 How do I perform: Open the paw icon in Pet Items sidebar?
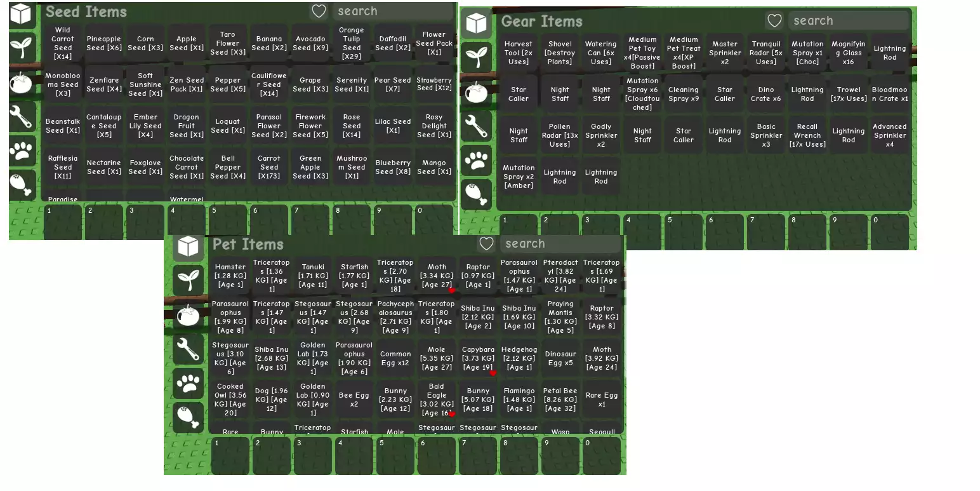tap(188, 383)
